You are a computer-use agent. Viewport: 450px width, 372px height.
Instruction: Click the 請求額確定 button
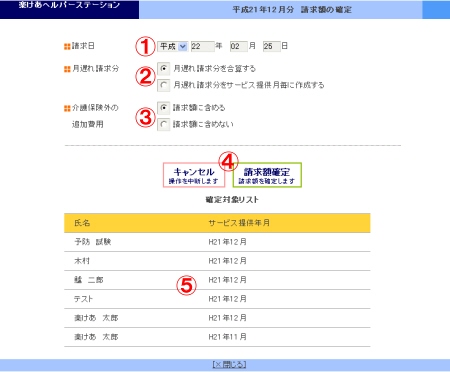tap(267, 175)
